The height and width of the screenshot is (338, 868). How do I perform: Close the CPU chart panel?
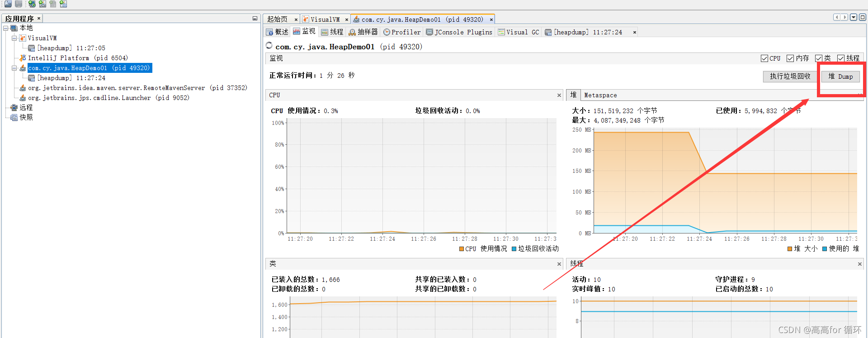coord(559,95)
